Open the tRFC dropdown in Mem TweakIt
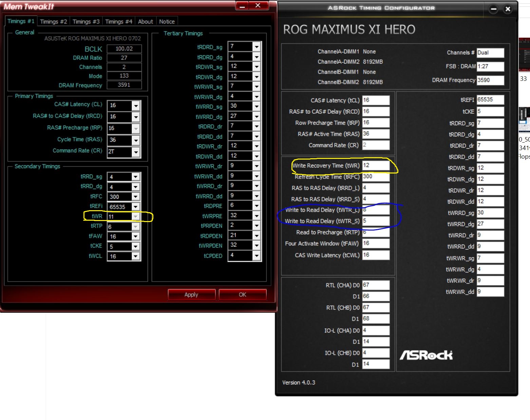This screenshot has width=530, height=420. tap(136, 197)
